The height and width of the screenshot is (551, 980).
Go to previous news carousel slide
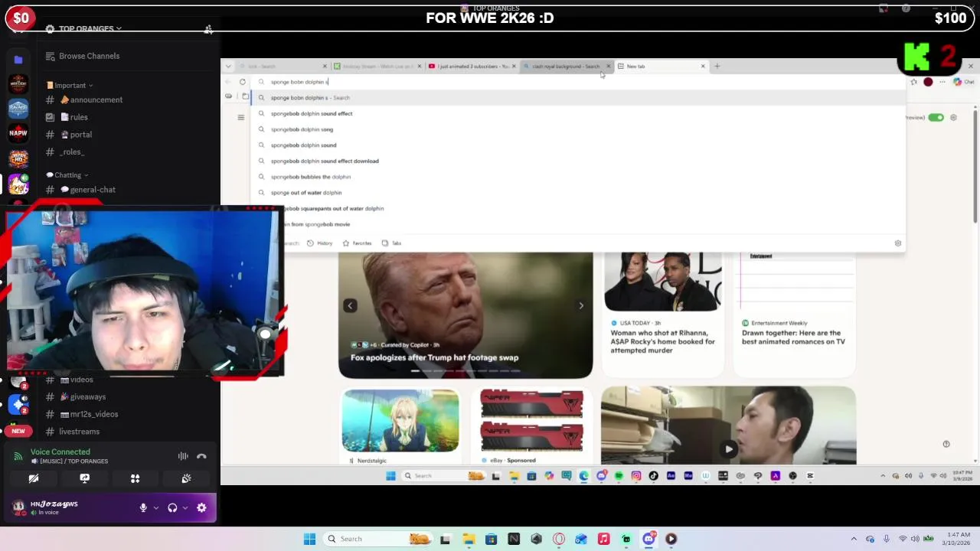point(350,306)
